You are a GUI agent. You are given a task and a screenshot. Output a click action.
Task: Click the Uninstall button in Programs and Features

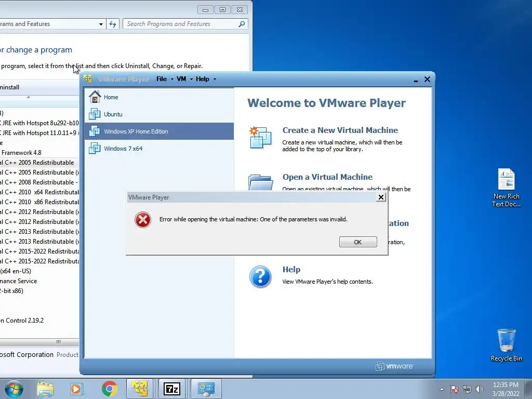tap(9, 87)
